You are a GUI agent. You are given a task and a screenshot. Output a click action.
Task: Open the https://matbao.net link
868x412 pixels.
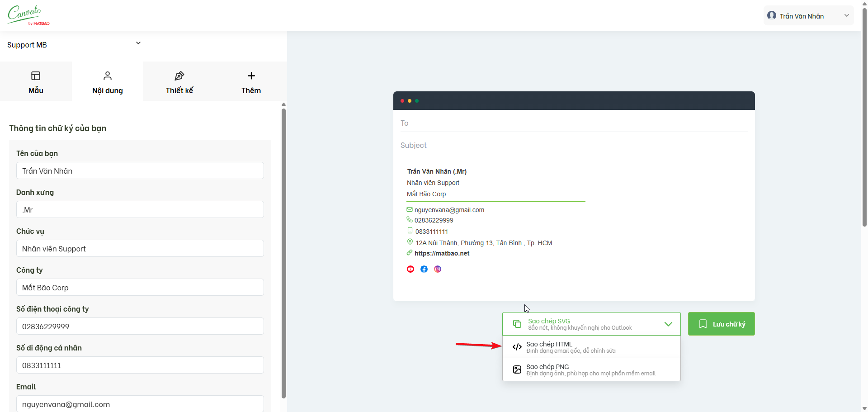(442, 253)
